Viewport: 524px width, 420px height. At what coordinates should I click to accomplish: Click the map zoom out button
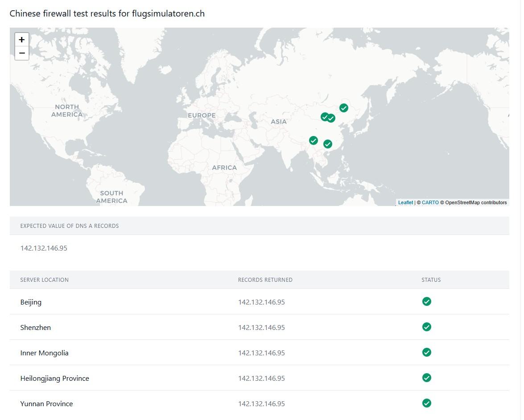[21, 53]
